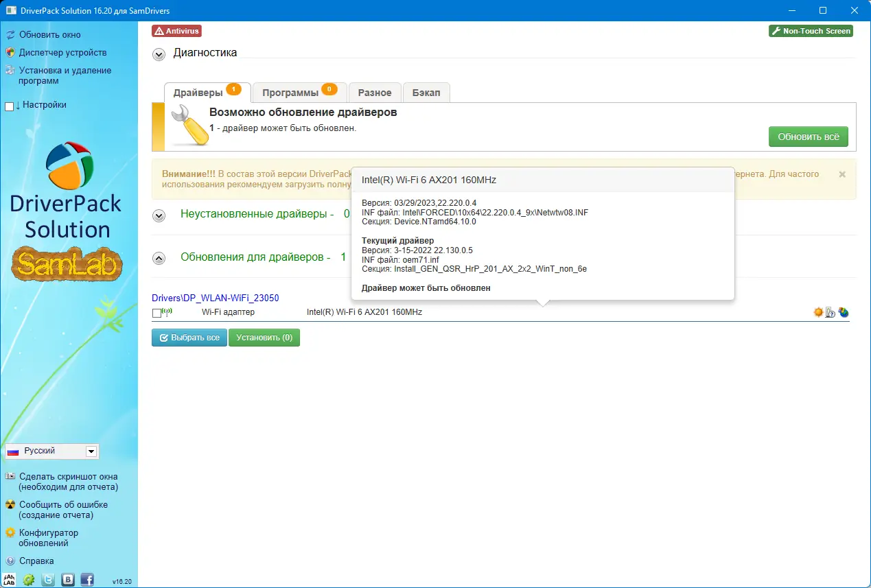
Task: Click the Обновления для драйверов heading text
Action: [255, 257]
